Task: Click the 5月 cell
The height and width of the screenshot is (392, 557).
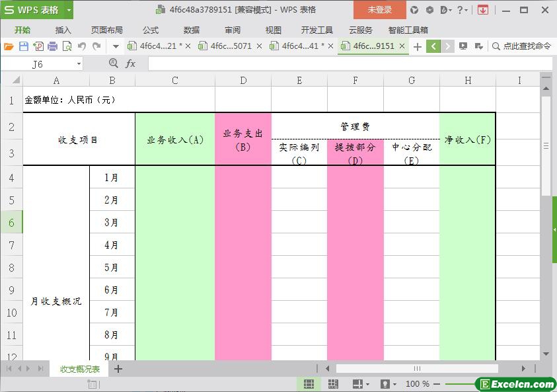Action: coord(112,267)
